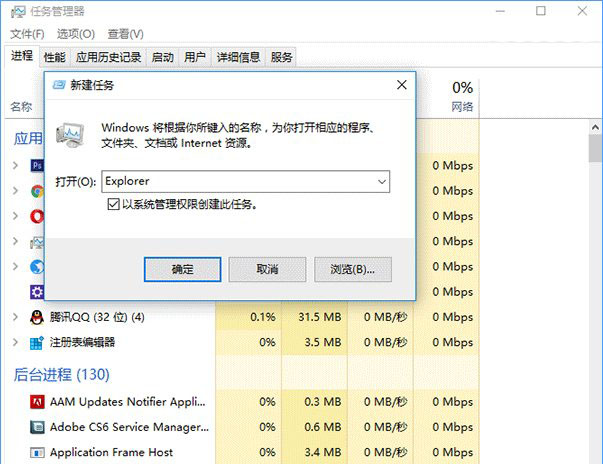Image resolution: width=603 pixels, height=464 pixels.
Task: Toggle the 以系统管理权限创建此任务 checkbox
Action: [x=114, y=204]
